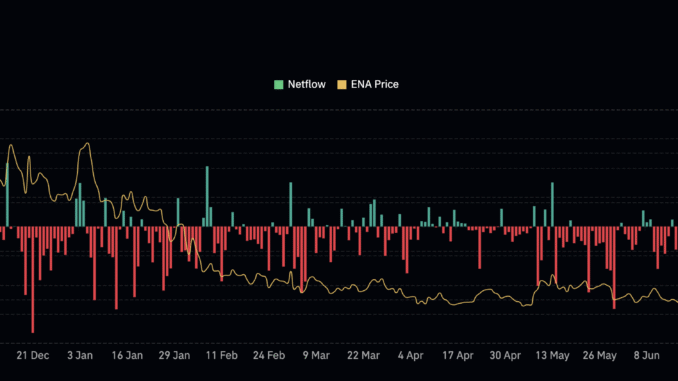Select the 3 Jan axis label
Image resolution: width=678 pixels, height=381 pixels.
(x=80, y=355)
